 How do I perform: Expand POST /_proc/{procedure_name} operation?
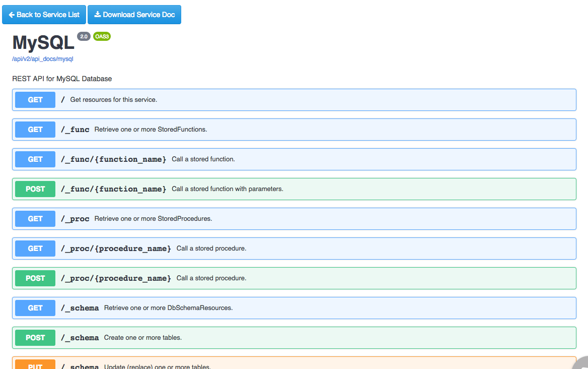(x=293, y=278)
